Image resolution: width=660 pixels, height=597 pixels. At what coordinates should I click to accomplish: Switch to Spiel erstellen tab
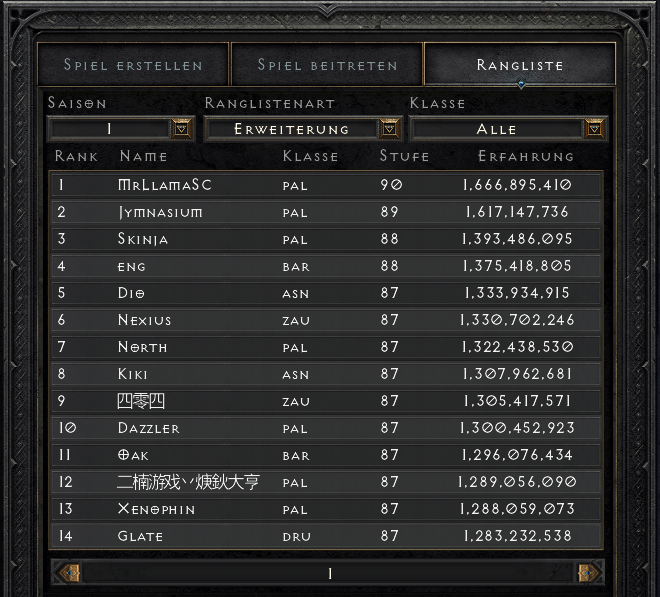133,65
